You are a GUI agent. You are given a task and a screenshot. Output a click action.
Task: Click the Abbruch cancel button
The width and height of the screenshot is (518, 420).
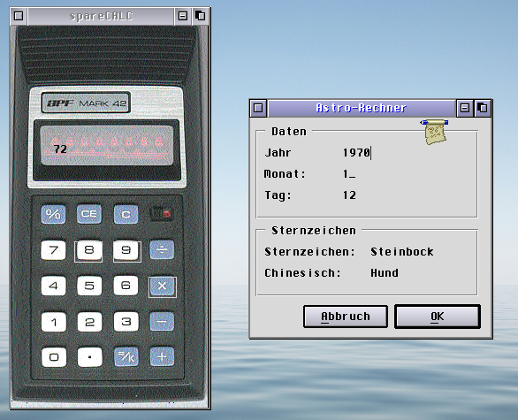(x=346, y=317)
